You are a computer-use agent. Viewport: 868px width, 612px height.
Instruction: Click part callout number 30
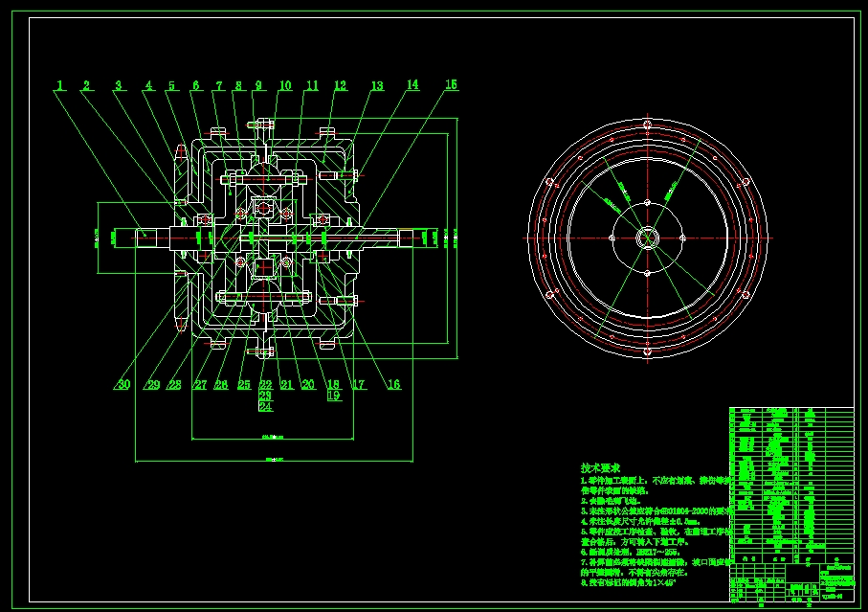(x=123, y=384)
